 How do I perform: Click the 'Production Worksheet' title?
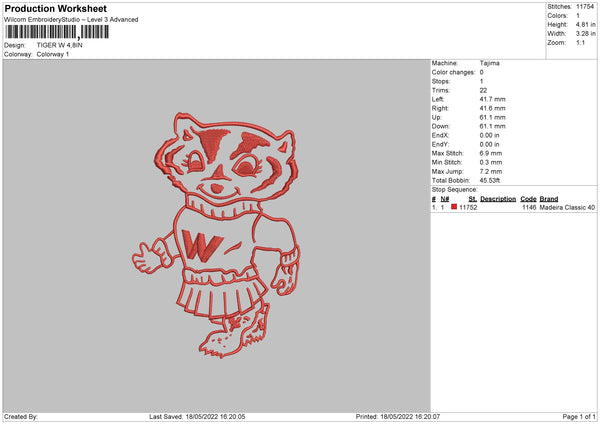[55, 9]
